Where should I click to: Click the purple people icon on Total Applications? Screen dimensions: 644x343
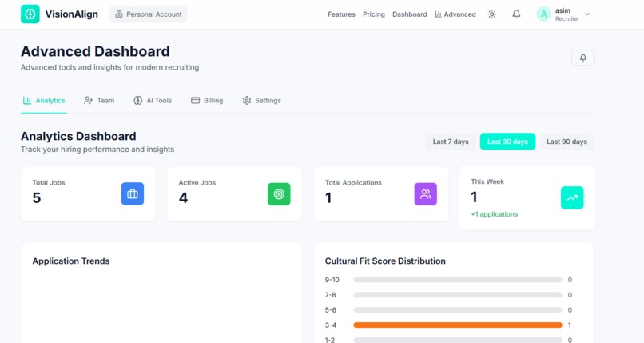pyautogui.click(x=426, y=194)
